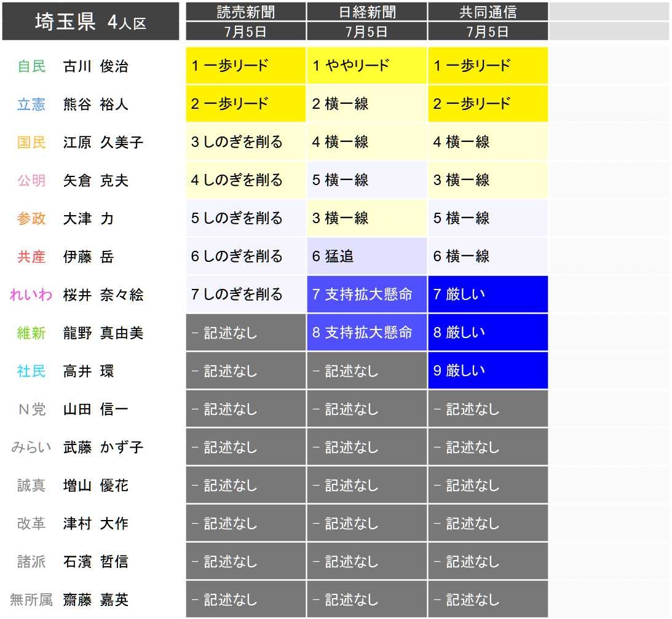672x619 pixels.
Task: Click the 共同通信 column header
Action: (488, 12)
